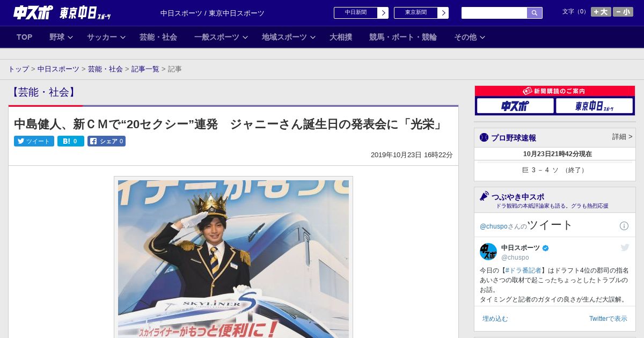Share the article with the Facebook シェア button

point(106,141)
